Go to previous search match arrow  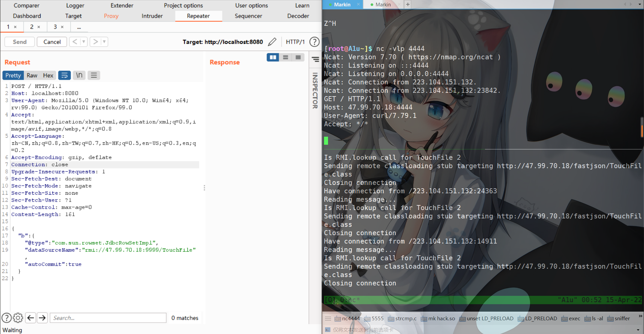[31, 318]
